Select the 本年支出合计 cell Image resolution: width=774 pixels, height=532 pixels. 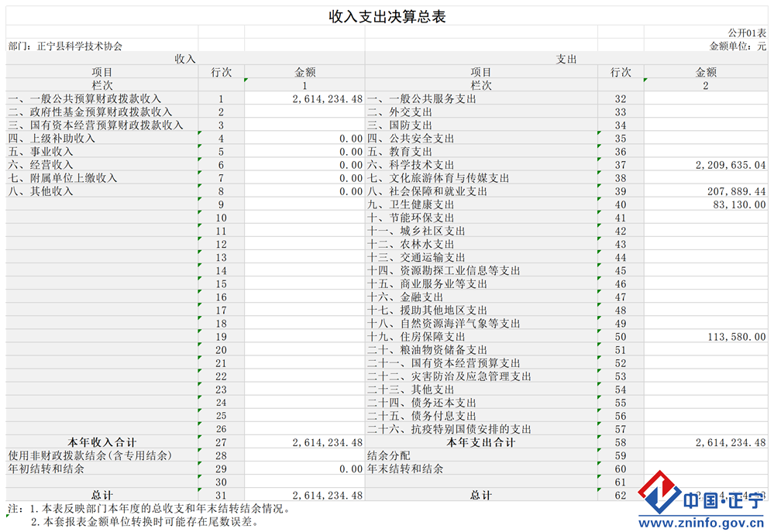(481, 443)
